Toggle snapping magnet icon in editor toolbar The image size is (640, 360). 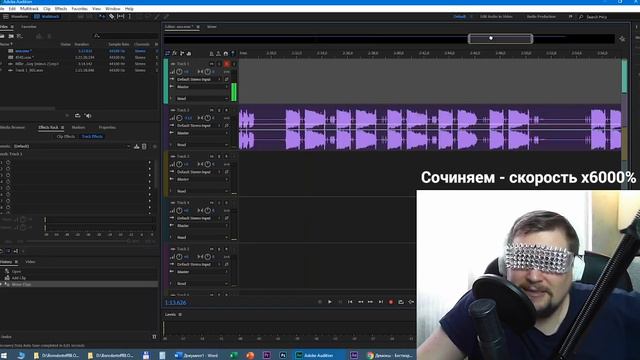click(x=226, y=53)
